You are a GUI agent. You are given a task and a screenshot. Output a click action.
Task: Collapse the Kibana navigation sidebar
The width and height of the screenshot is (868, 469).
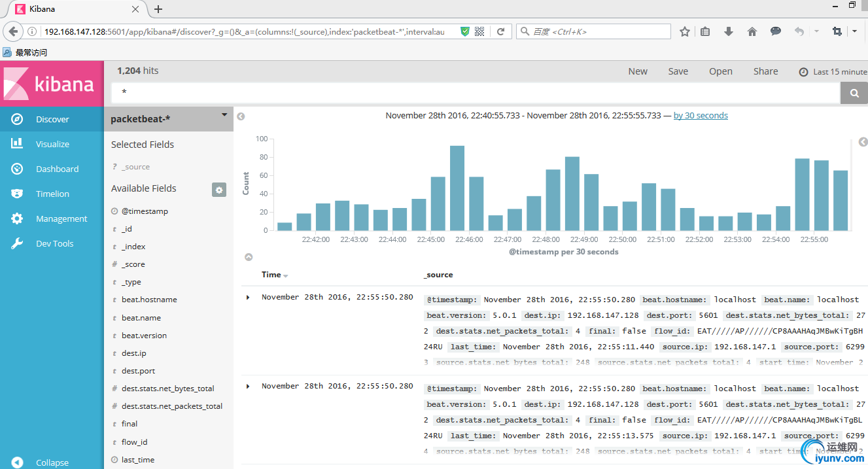(52, 462)
